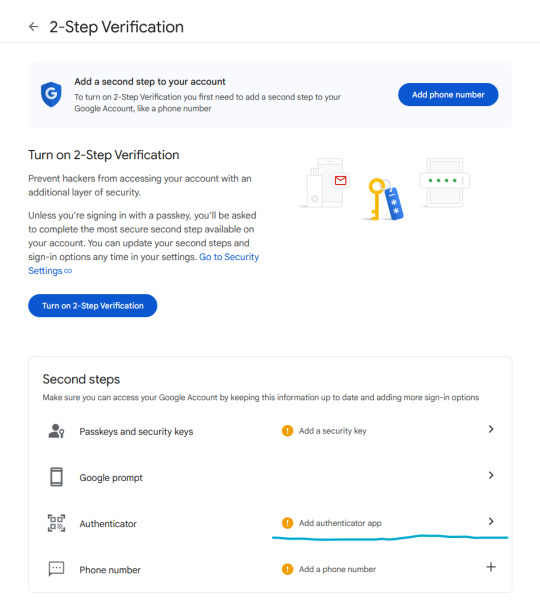Click the Add phone number button

click(448, 95)
